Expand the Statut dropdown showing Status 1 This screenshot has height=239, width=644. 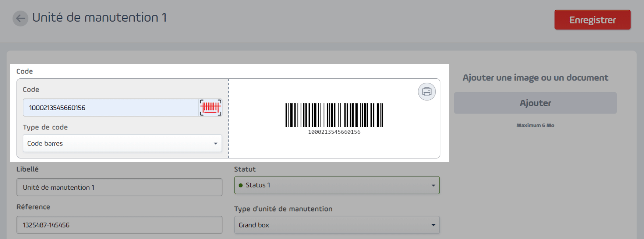click(337, 185)
